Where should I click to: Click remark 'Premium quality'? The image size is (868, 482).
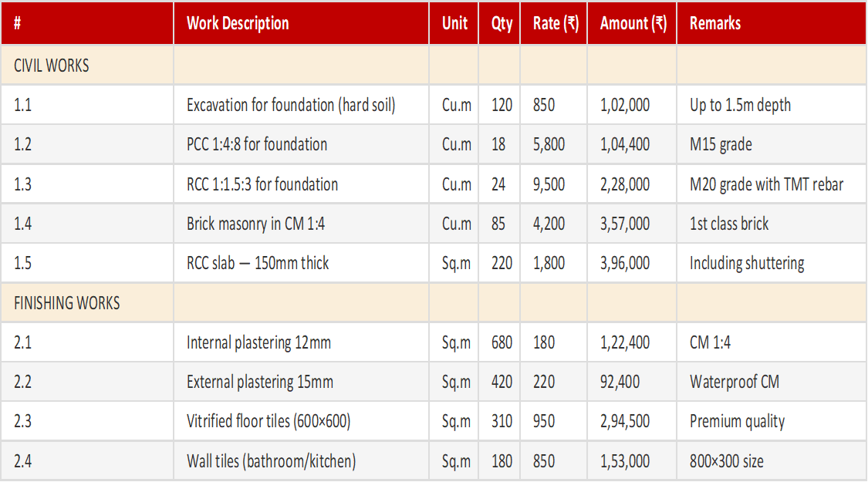[x=737, y=421]
